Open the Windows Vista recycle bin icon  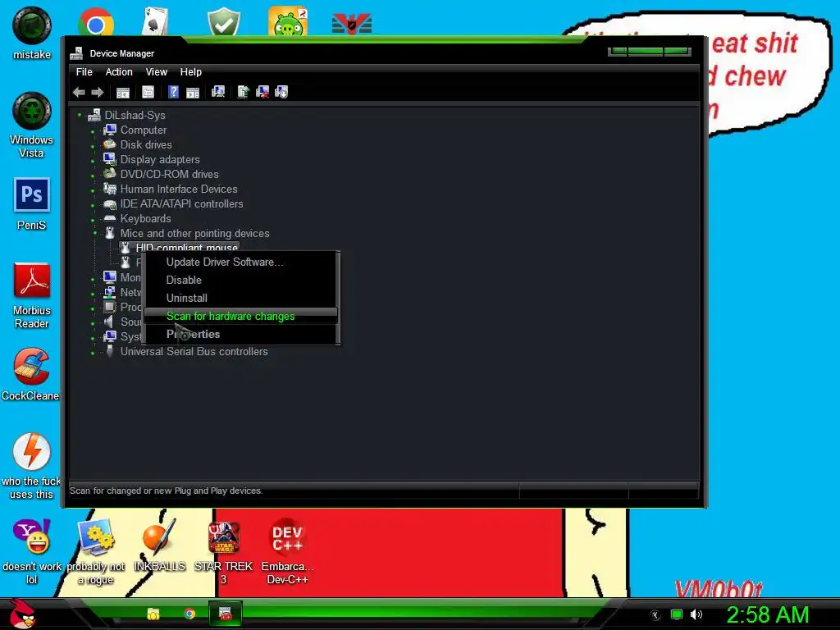click(x=32, y=111)
